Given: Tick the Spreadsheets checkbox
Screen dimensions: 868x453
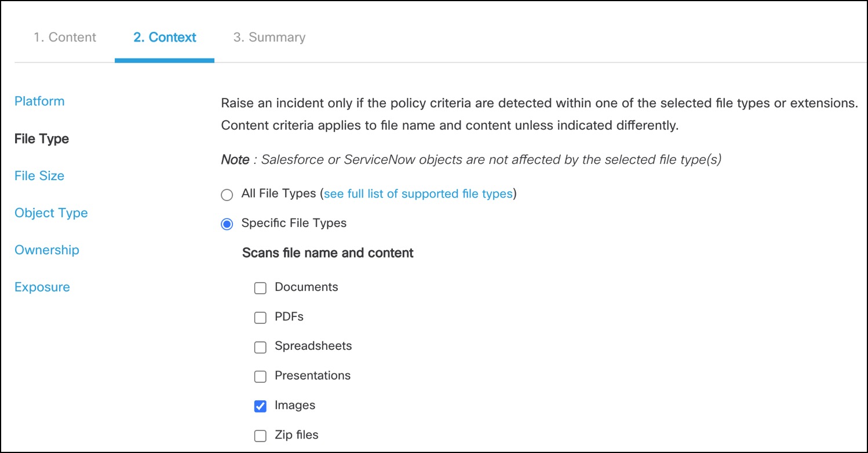Looking at the screenshot, I should coord(261,347).
